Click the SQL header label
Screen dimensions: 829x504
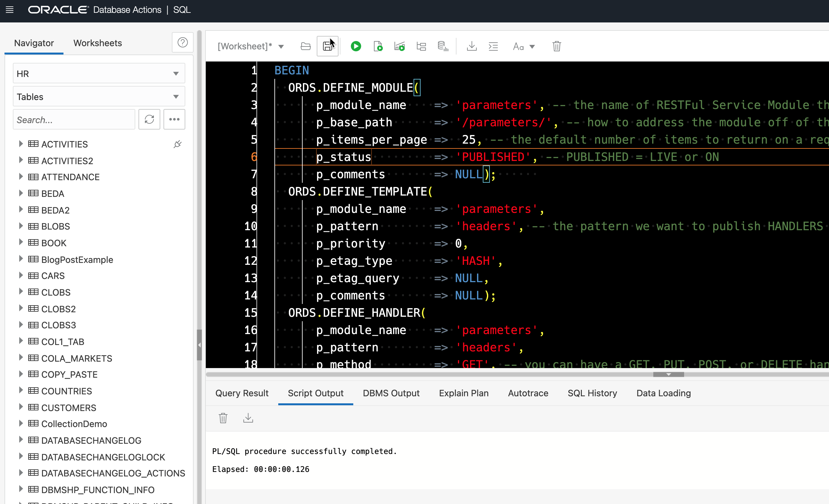(182, 10)
